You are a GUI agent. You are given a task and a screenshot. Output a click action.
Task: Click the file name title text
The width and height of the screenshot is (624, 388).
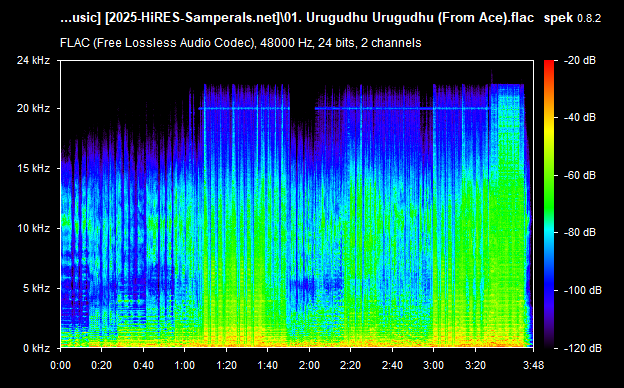(297, 18)
